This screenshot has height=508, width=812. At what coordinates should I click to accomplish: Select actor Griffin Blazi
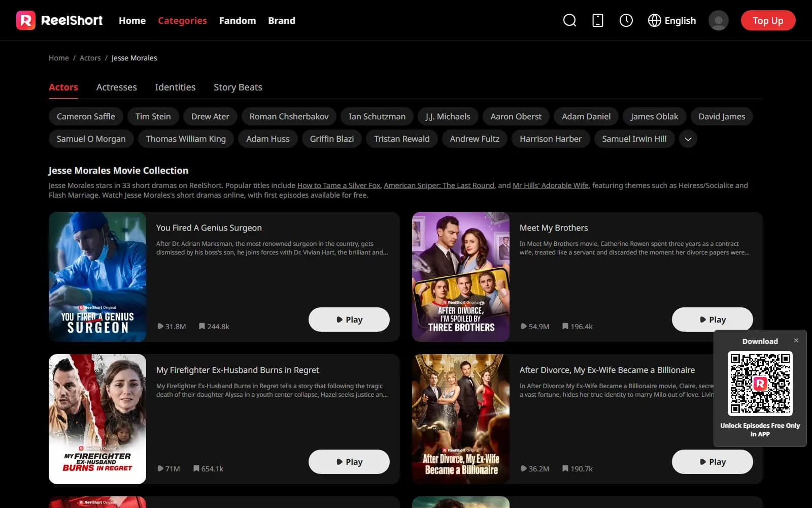click(x=332, y=139)
